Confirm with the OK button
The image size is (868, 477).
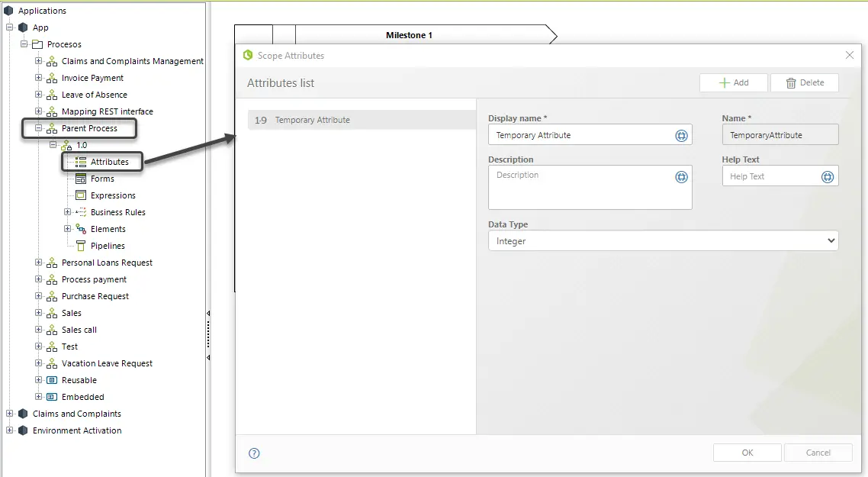click(747, 453)
